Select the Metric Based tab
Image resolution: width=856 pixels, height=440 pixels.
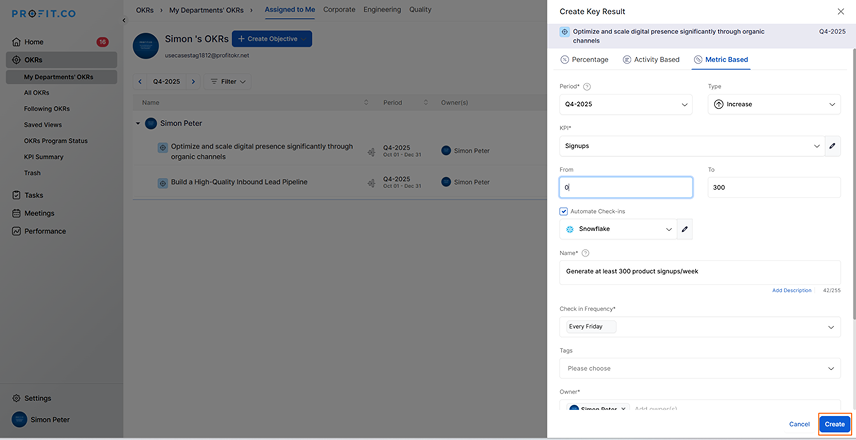point(721,60)
